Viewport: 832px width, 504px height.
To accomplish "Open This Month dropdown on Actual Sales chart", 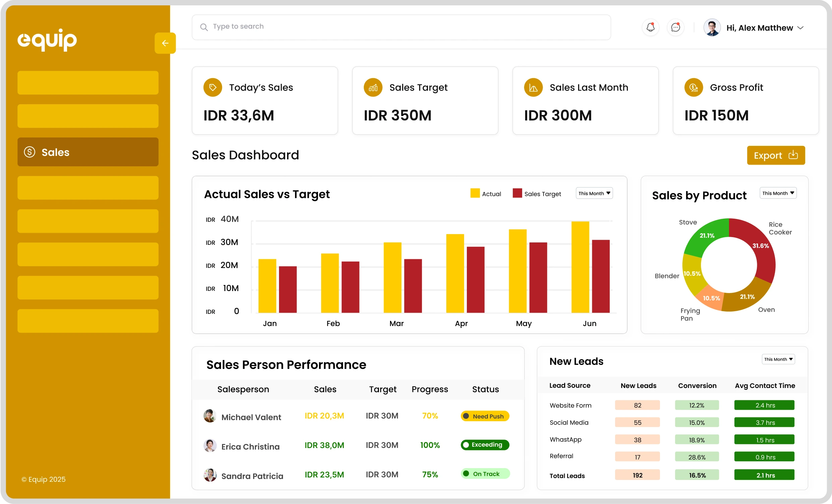I will click(594, 193).
